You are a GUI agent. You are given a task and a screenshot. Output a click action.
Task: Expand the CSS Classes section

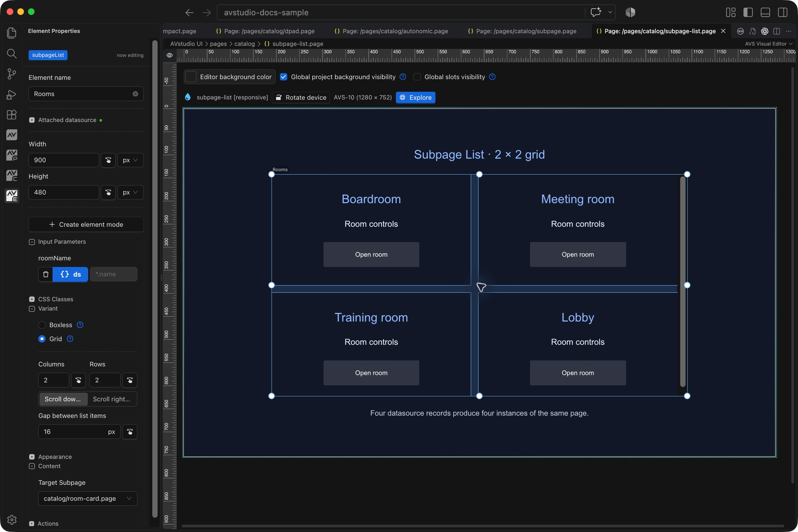pos(32,299)
